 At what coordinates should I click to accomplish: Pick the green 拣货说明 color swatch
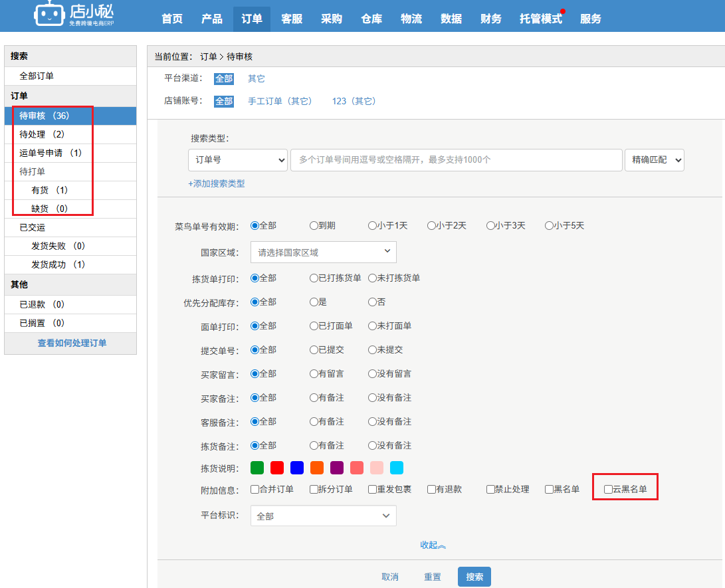click(x=257, y=468)
